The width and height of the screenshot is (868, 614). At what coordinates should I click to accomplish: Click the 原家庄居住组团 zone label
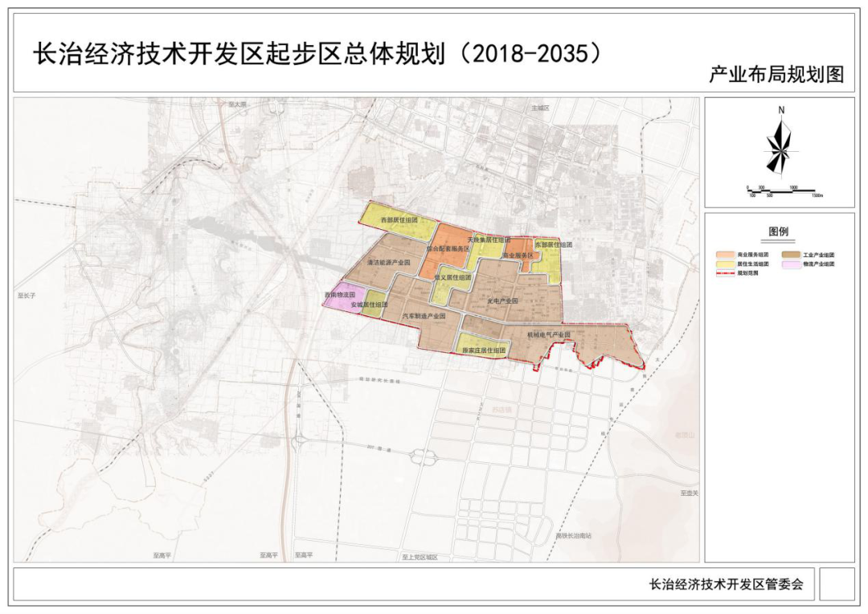pos(485,350)
